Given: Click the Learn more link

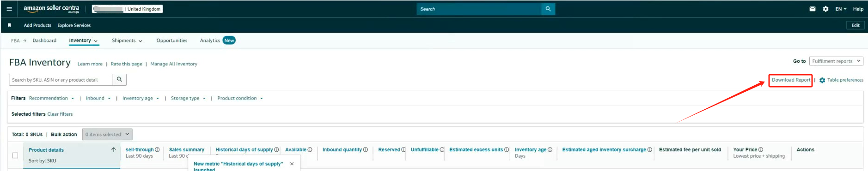Looking at the screenshot, I should (90, 64).
